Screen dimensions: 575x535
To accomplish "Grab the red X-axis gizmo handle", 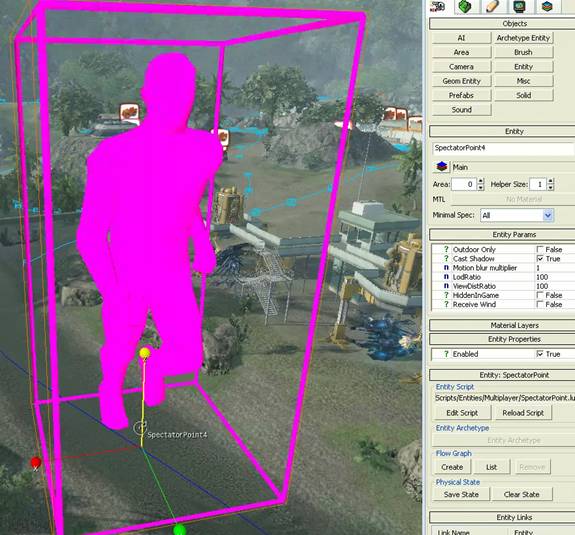I will 36,462.
